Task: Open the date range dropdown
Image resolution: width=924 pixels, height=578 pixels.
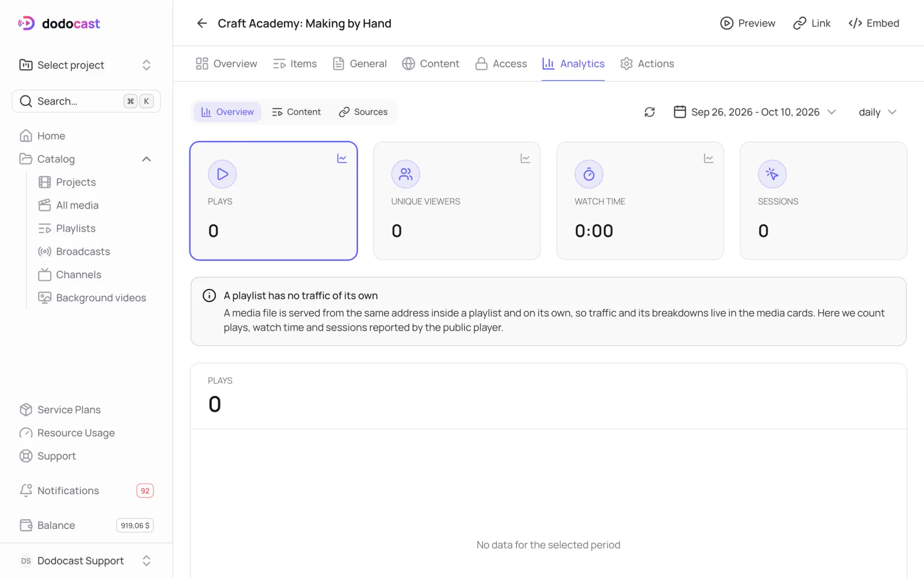Action: (755, 112)
